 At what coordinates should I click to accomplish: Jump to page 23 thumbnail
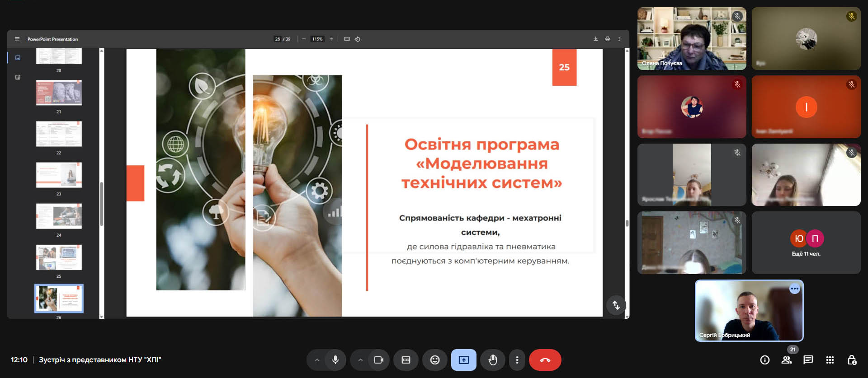[59, 175]
